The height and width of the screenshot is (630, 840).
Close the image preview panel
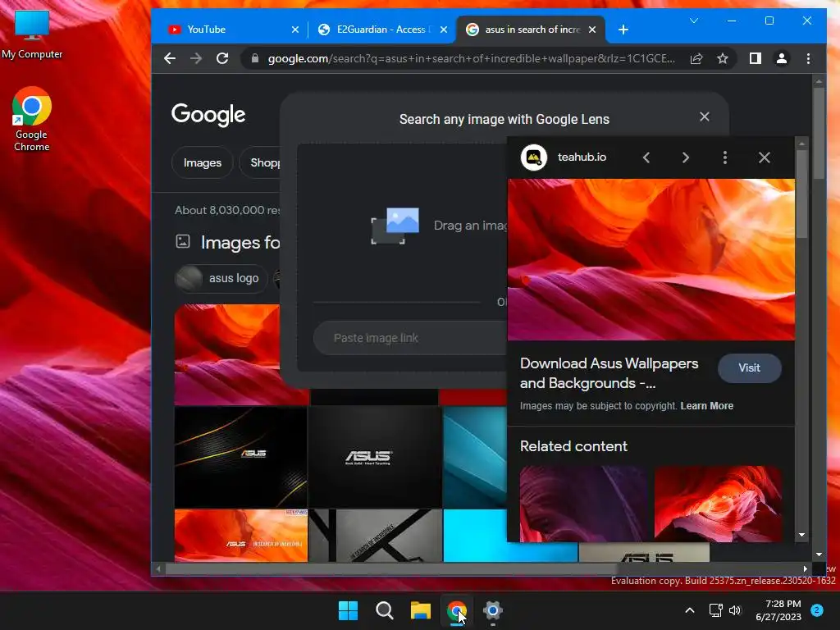[x=765, y=157]
